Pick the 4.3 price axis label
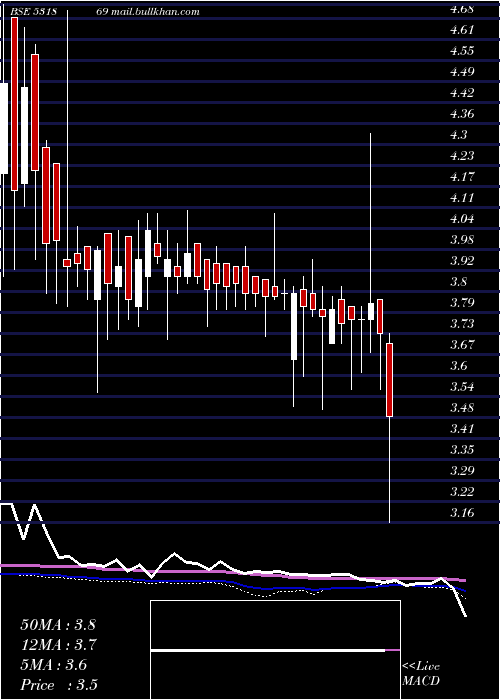500x700 pixels. (x=459, y=135)
